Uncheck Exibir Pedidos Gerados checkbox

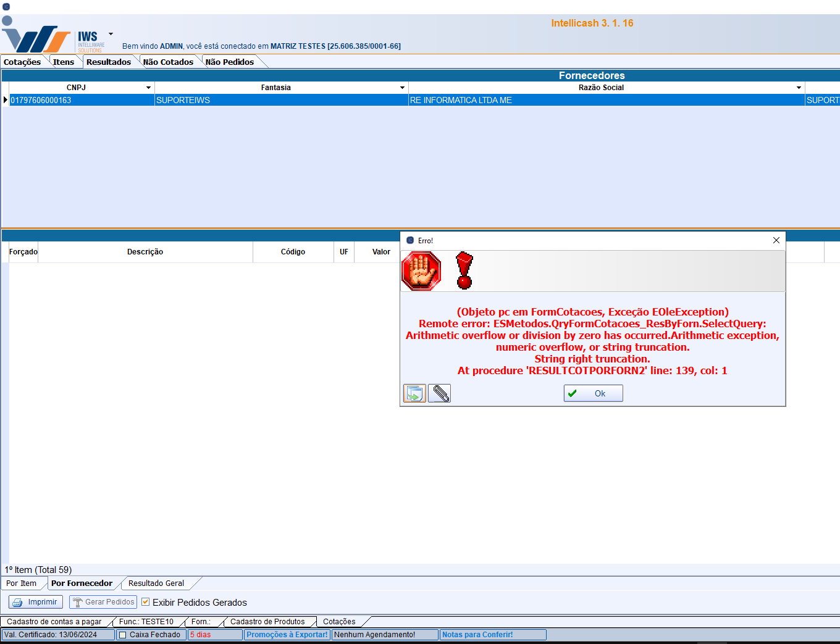pos(146,602)
